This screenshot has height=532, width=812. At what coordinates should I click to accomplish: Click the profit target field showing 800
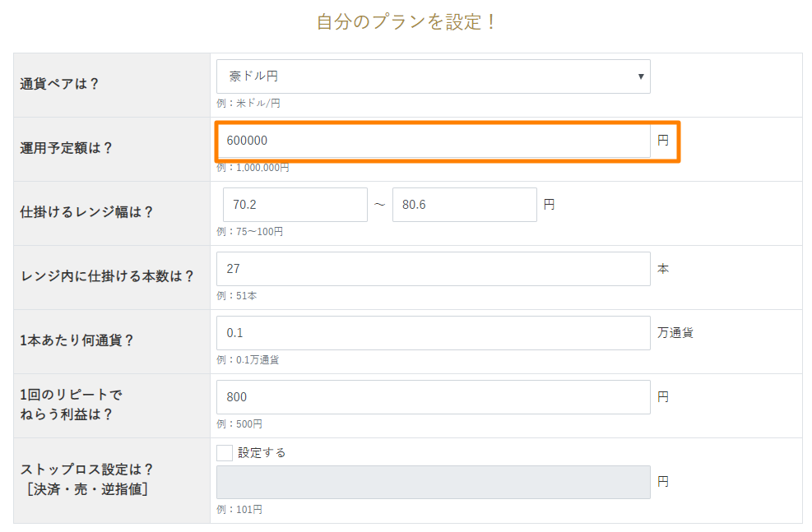[433, 397]
